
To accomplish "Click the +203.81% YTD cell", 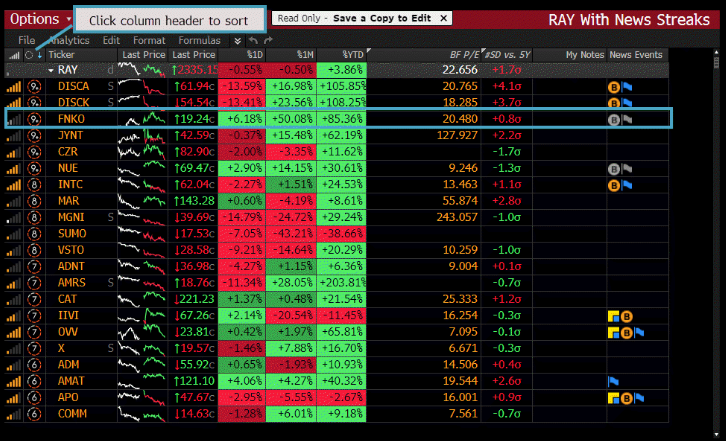I will pyautogui.click(x=342, y=283).
